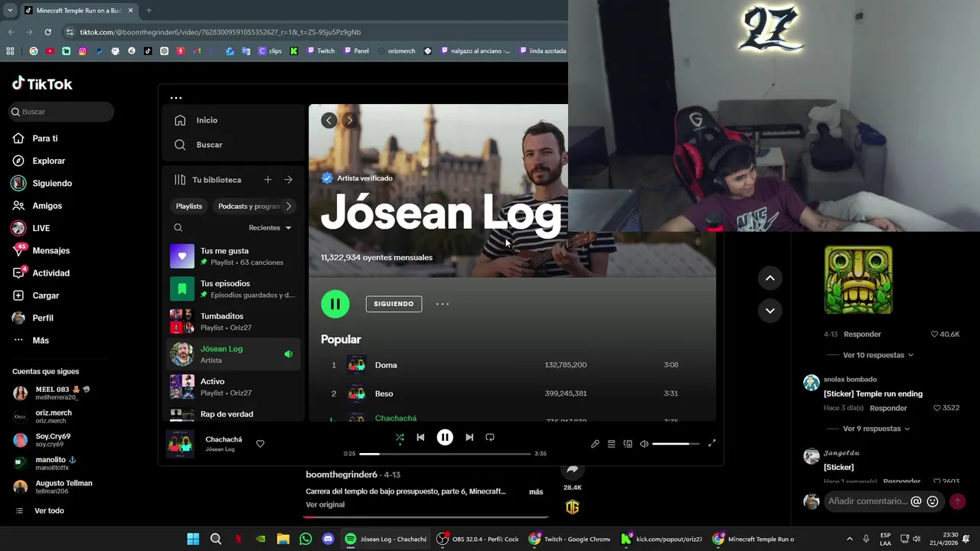Reply to snolax bombado comment
Image resolution: width=980 pixels, height=551 pixels.
pyautogui.click(x=888, y=408)
